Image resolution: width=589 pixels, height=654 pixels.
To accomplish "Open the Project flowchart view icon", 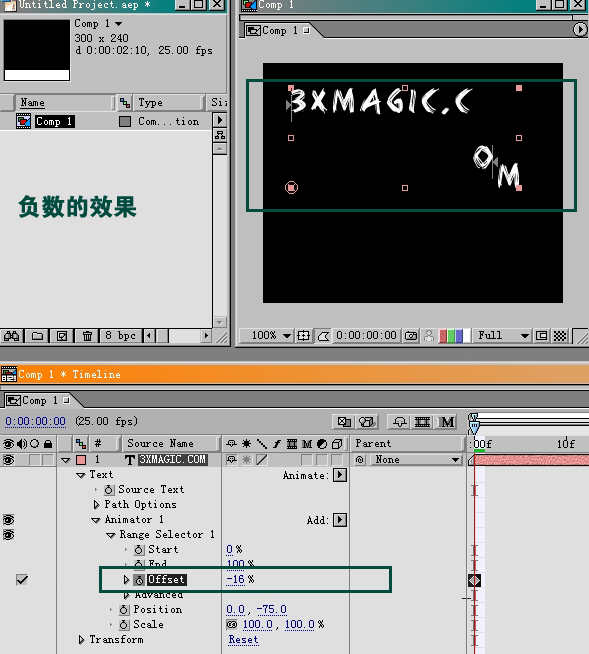I will pyautogui.click(x=220, y=135).
